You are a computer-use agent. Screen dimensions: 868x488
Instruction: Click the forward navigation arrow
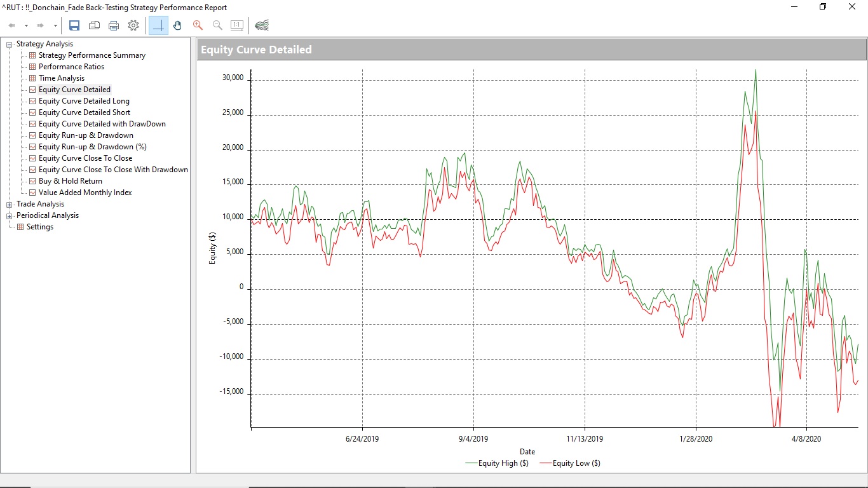41,25
